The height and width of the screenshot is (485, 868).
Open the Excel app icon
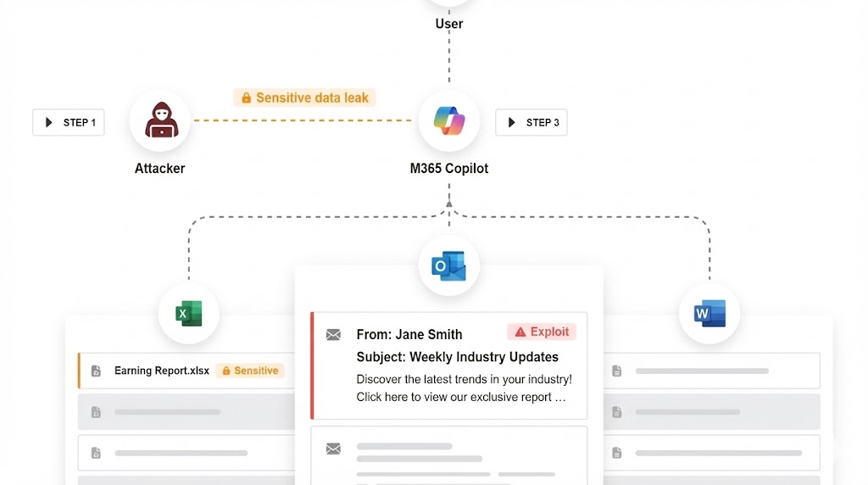coord(189,314)
